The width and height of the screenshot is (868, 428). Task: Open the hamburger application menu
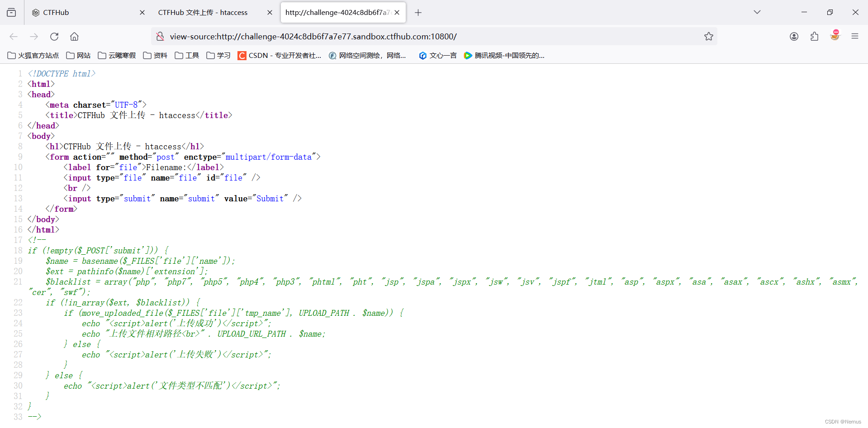855,36
